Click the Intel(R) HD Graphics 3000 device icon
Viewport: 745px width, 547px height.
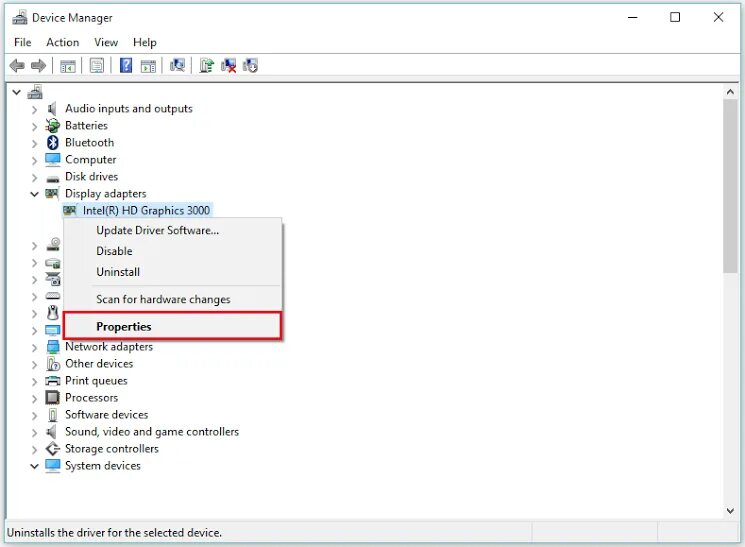coord(70,210)
